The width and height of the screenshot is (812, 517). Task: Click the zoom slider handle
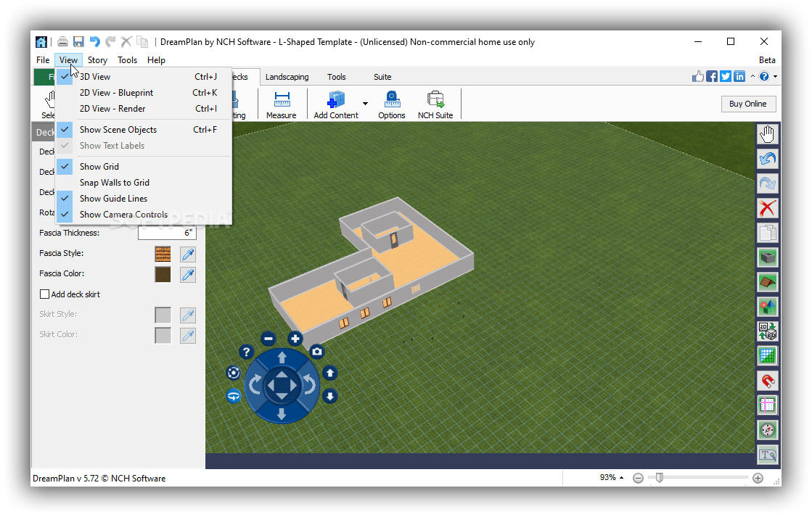click(659, 478)
